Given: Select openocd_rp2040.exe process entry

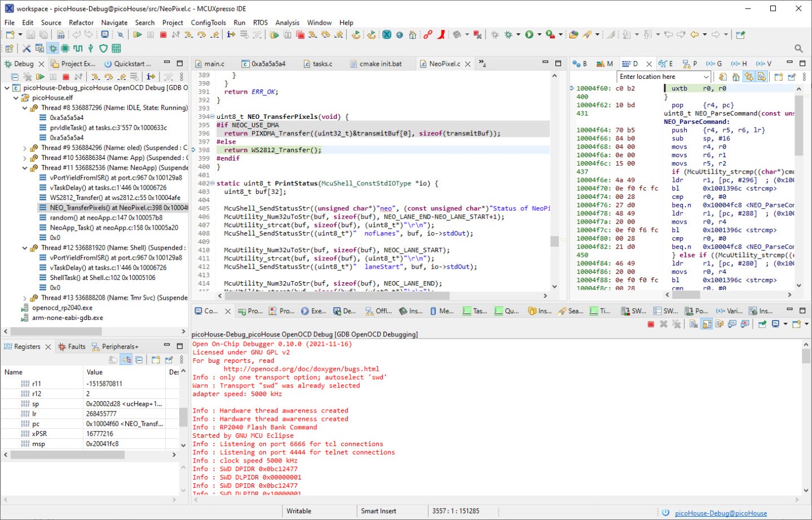Looking at the screenshot, I should (x=63, y=308).
